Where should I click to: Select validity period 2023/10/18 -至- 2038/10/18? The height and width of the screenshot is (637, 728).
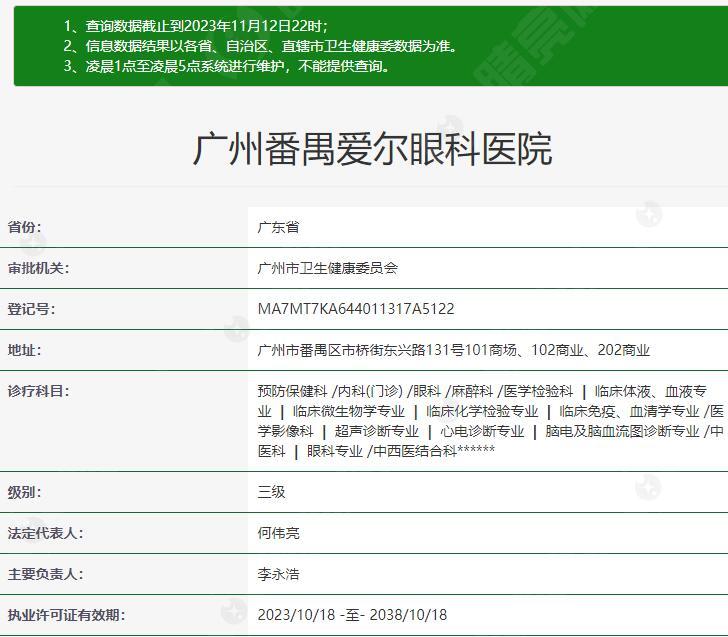352,615
